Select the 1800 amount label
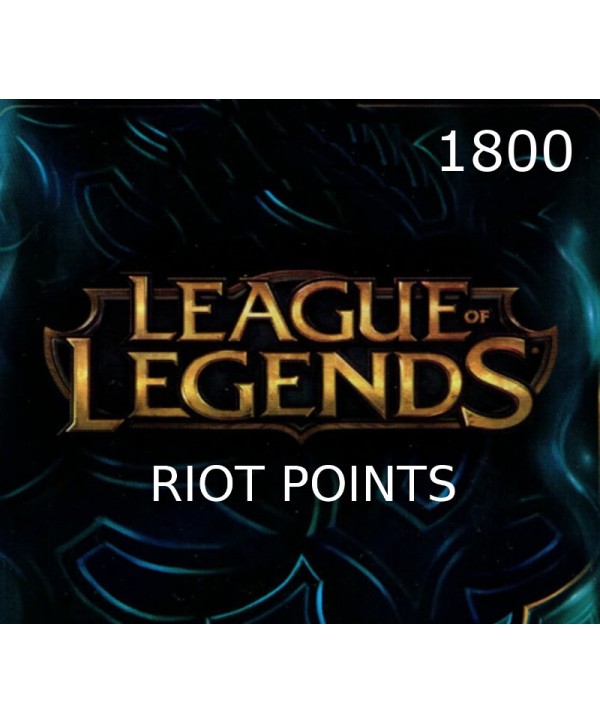The image size is (600, 723). click(506, 152)
